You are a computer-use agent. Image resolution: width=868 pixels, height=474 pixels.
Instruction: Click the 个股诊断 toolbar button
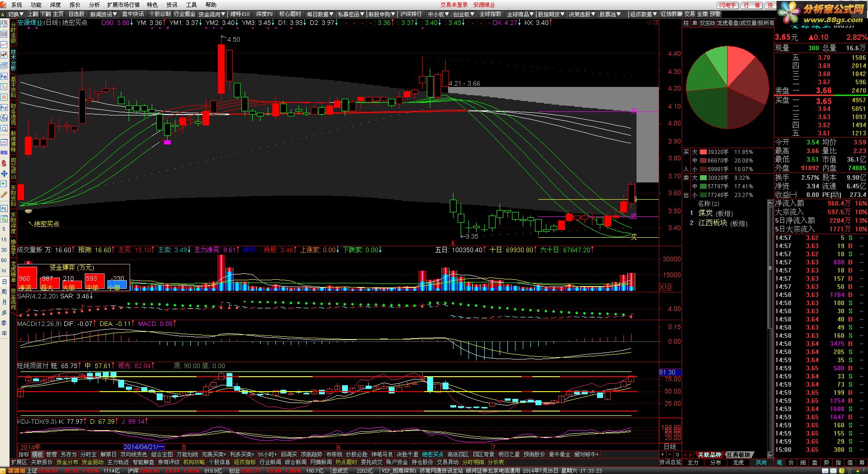tap(160, 14)
